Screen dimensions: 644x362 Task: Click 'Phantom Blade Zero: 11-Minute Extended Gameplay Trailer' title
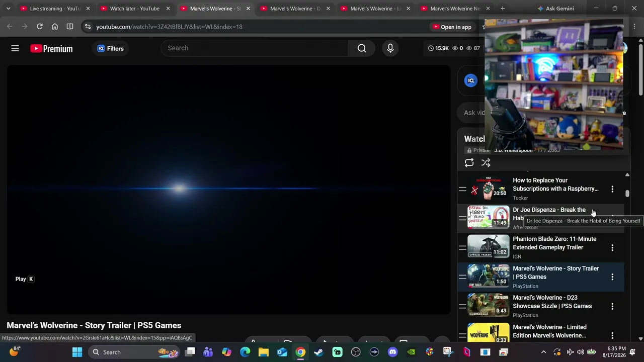(x=554, y=243)
